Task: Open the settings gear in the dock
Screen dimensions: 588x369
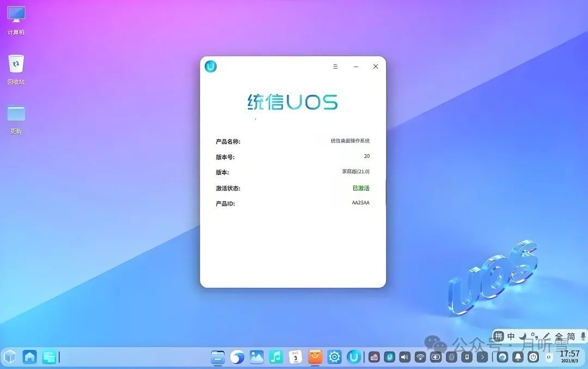Action: pos(334,357)
